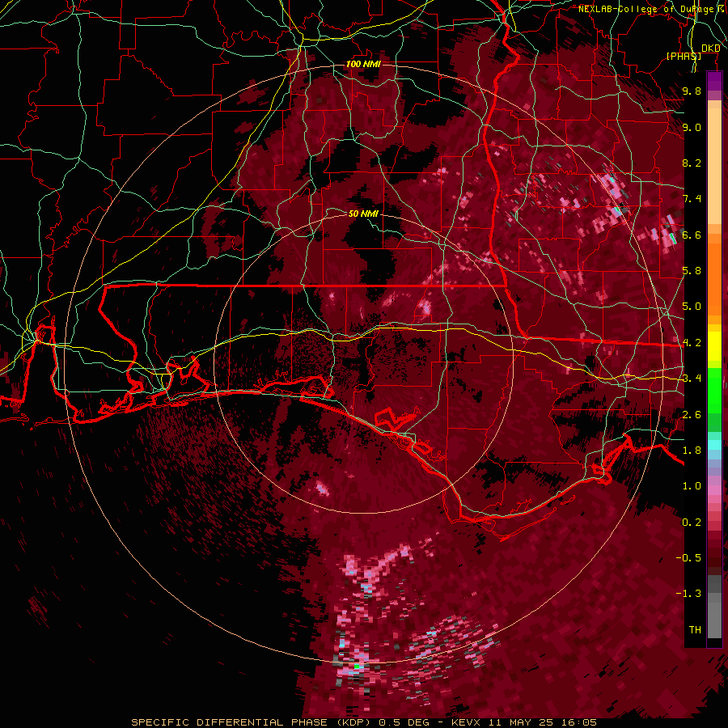
Task: Click the 5.0 value on the color scale
Action: (692, 307)
